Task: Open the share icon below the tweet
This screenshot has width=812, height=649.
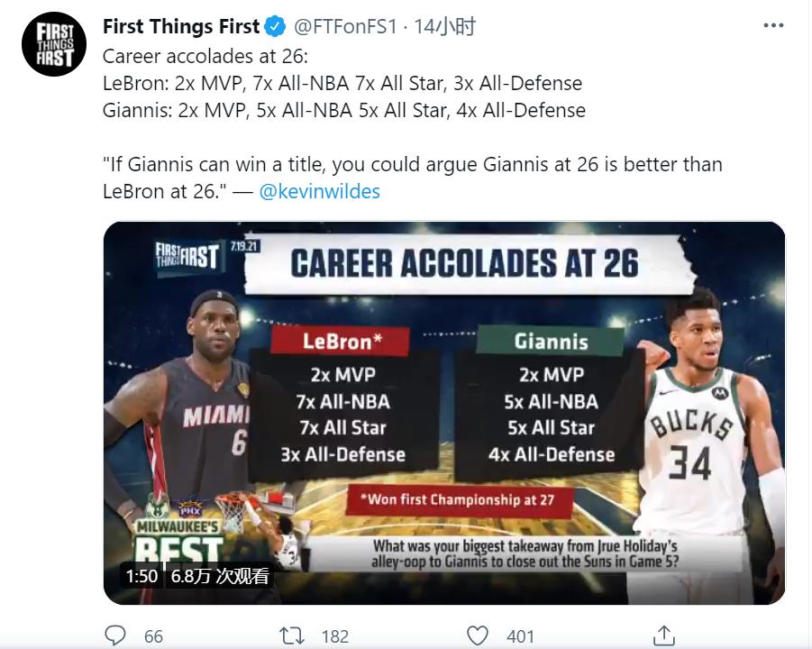Action: (x=664, y=635)
